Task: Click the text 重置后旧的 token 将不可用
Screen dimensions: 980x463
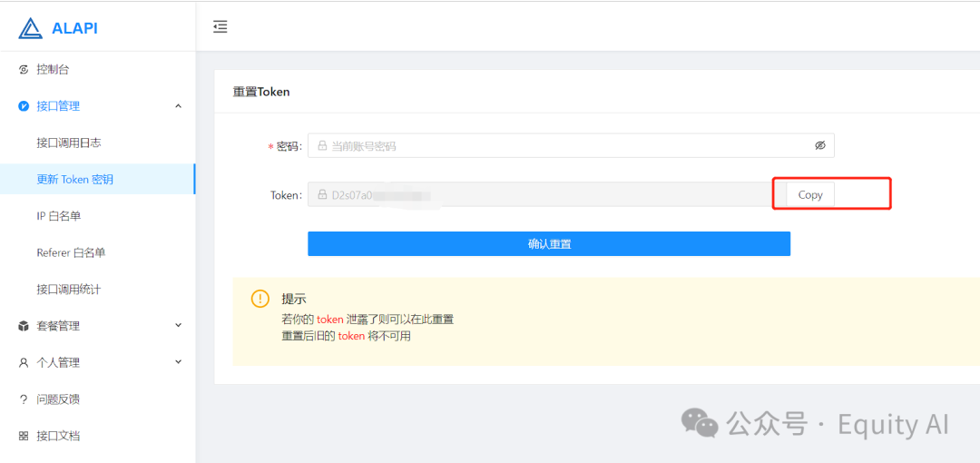Action: pyautogui.click(x=347, y=336)
